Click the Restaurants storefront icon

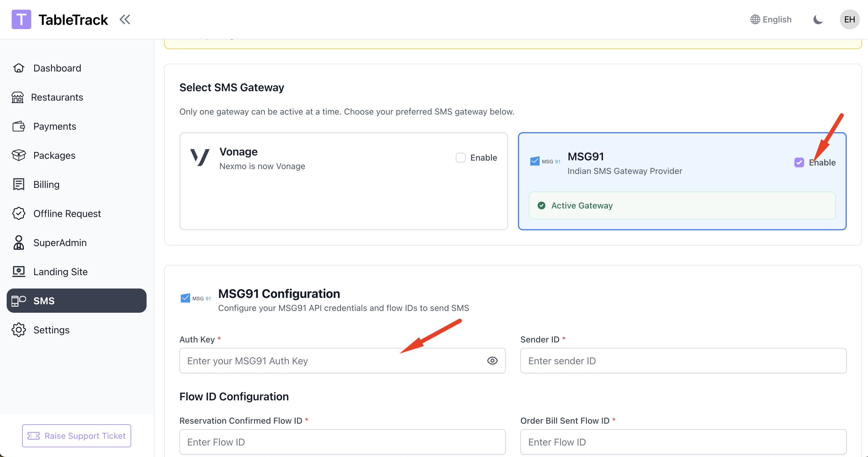pyautogui.click(x=18, y=97)
